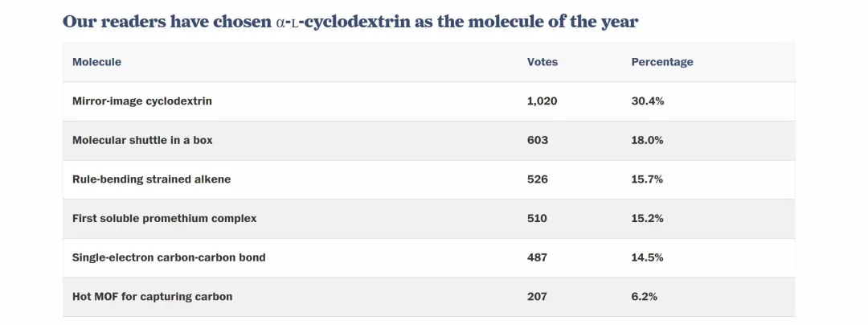The image size is (868, 325).
Task: Select the Molecular shuttle in a box entry
Action: pyautogui.click(x=142, y=140)
